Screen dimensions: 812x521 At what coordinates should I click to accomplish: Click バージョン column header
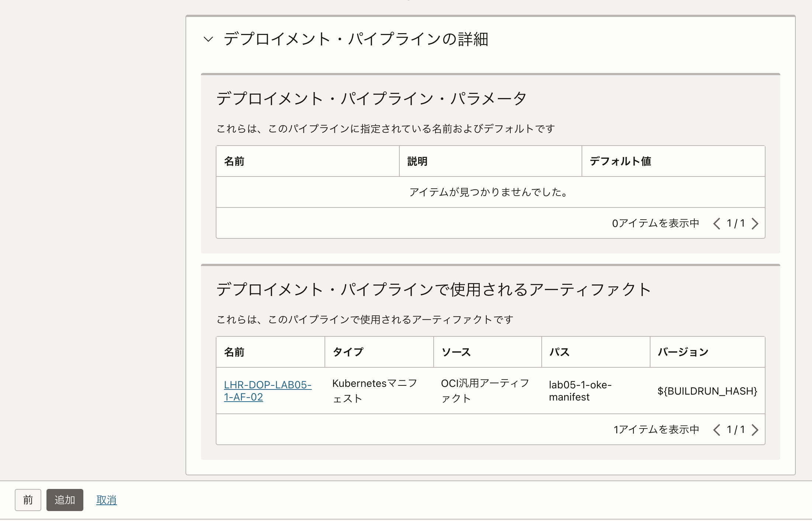683,352
